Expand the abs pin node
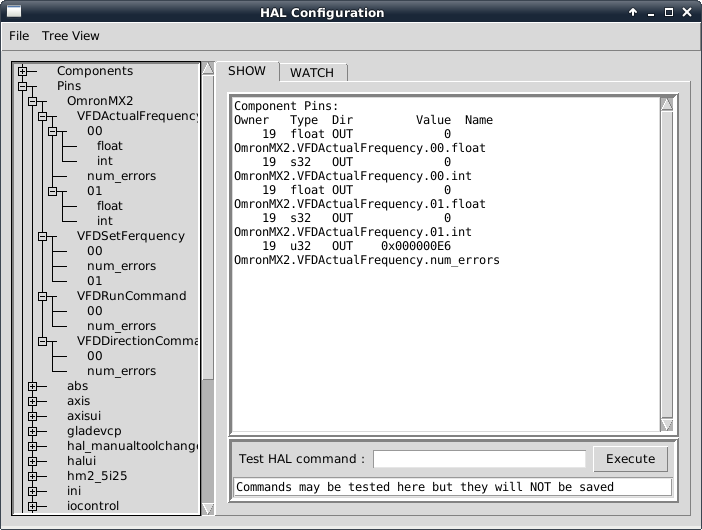Image resolution: width=702 pixels, height=530 pixels. coord(32,386)
